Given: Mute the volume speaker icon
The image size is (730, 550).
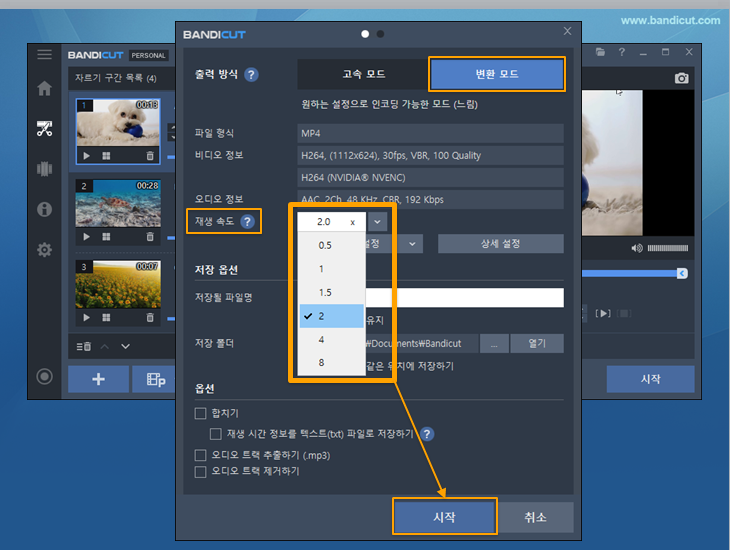Looking at the screenshot, I should coord(637,248).
